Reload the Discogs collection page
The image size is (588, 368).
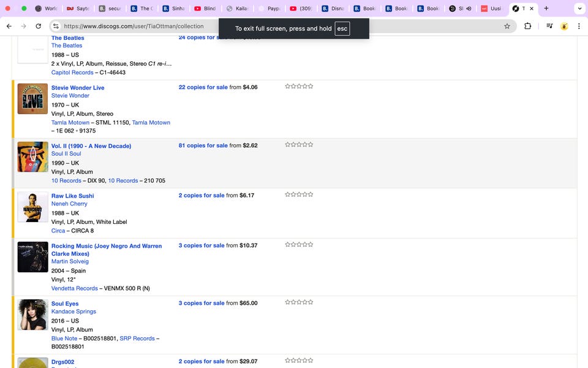pos(38,26)
